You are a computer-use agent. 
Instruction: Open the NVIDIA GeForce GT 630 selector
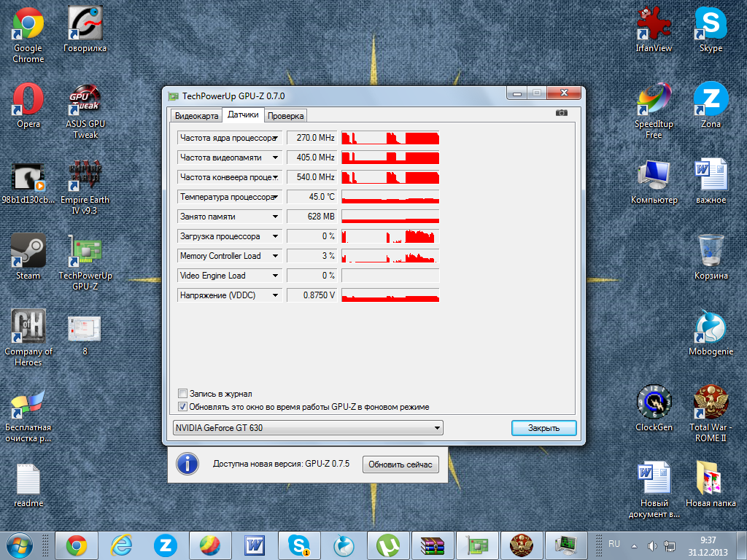(x=308, y=427)
